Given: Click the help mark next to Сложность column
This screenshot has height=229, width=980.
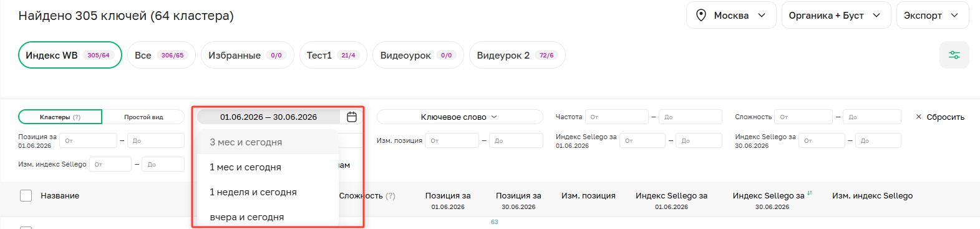Looking at the screenshot, I should [x=391, y=196].
